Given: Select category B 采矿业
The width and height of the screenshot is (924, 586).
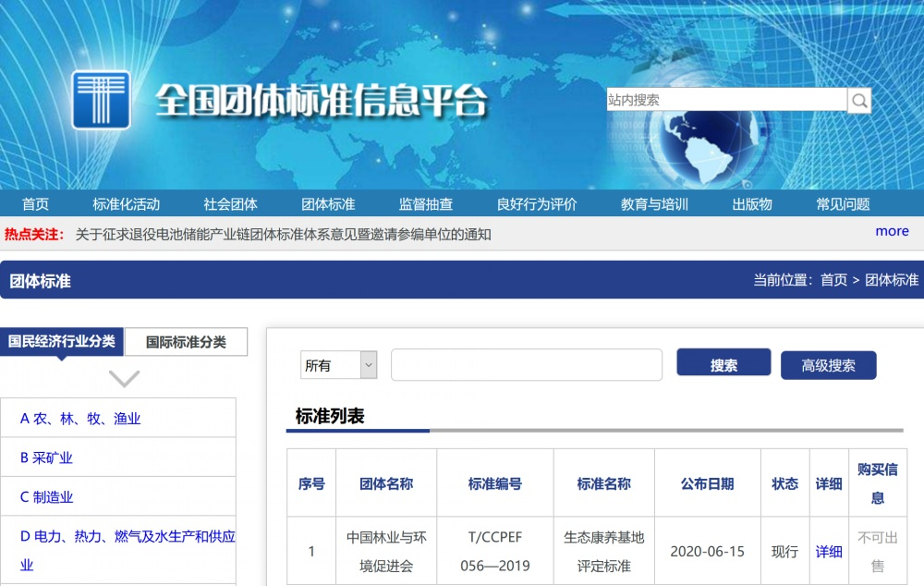Looking at the screenshot, I should pyautogui.click(x=46, y=458).
